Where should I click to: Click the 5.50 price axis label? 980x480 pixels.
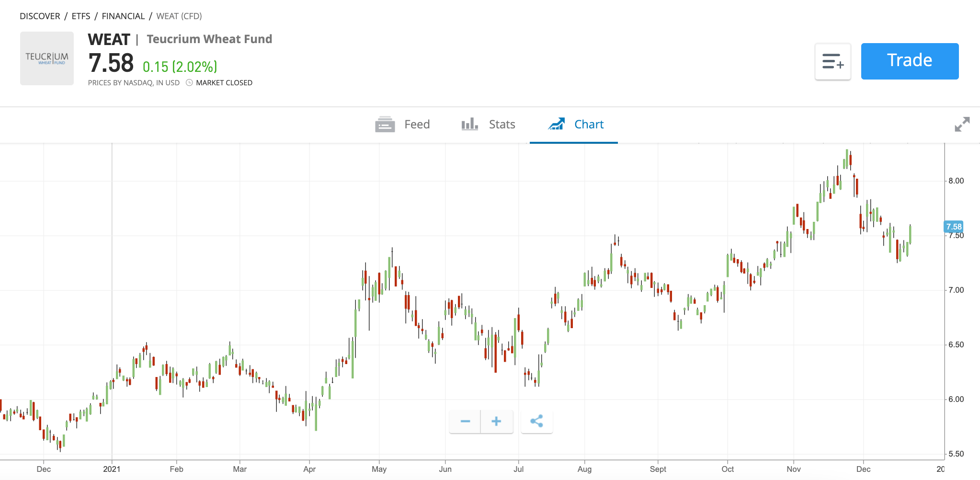pyautogui.click(x=956, y=454)
